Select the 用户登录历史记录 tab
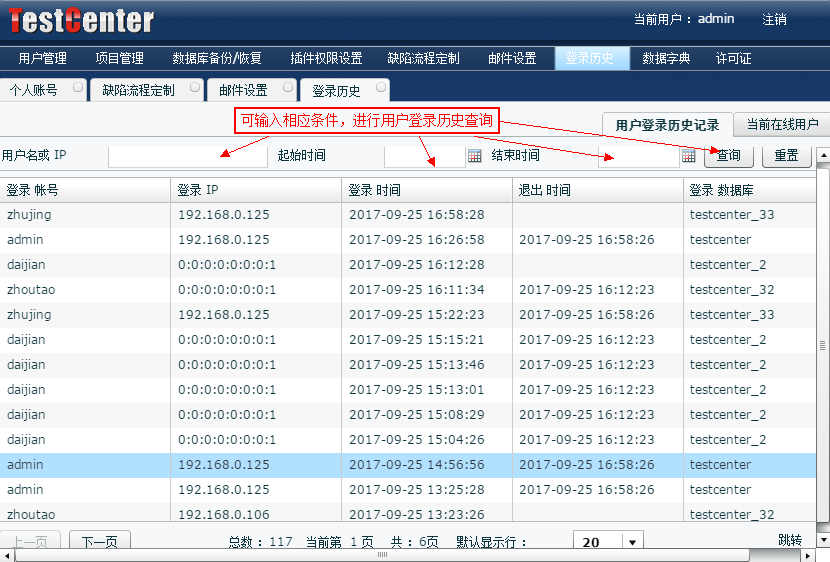 [667, 125]
